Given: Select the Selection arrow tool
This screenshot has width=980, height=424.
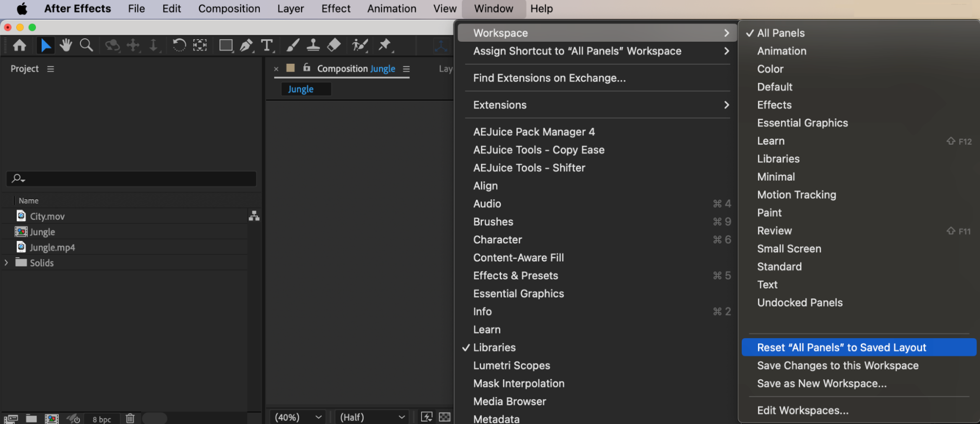Looking at the screenshot, I should tap(46, 46).
